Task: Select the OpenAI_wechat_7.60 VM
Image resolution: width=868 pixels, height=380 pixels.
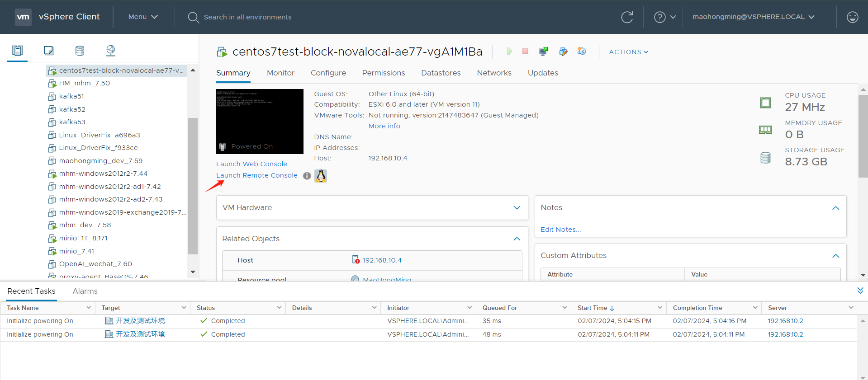Action: [x=95, y=264]
